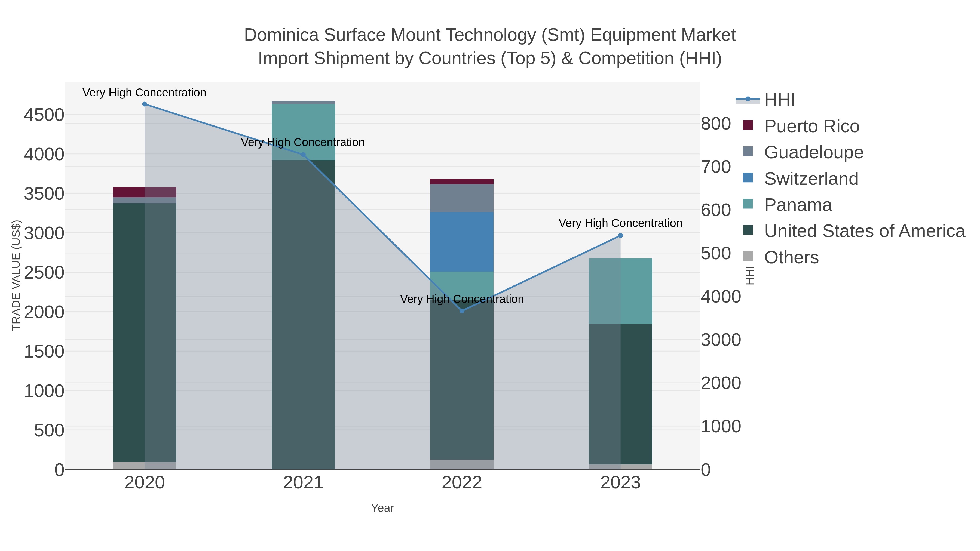This screenshot has width=980, height=551.
Task: Toggle United States of America legend entry
Action: click(854, 231)
